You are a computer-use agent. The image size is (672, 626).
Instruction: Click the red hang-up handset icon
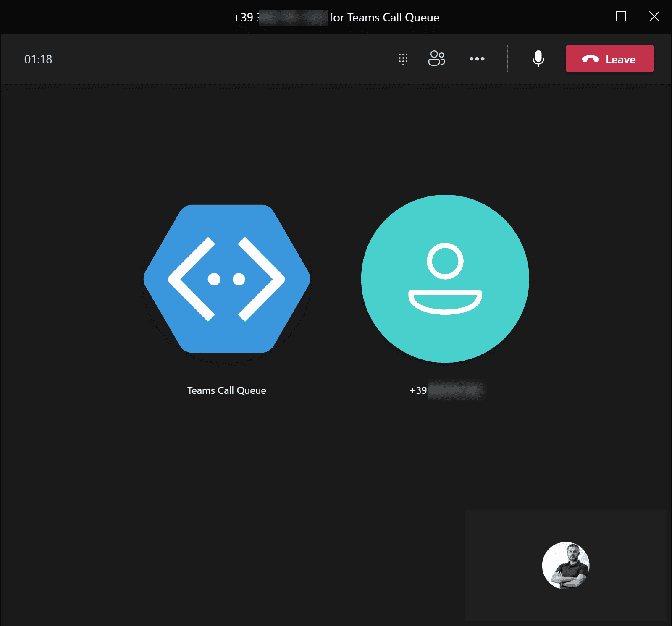(x=590, y=59)
